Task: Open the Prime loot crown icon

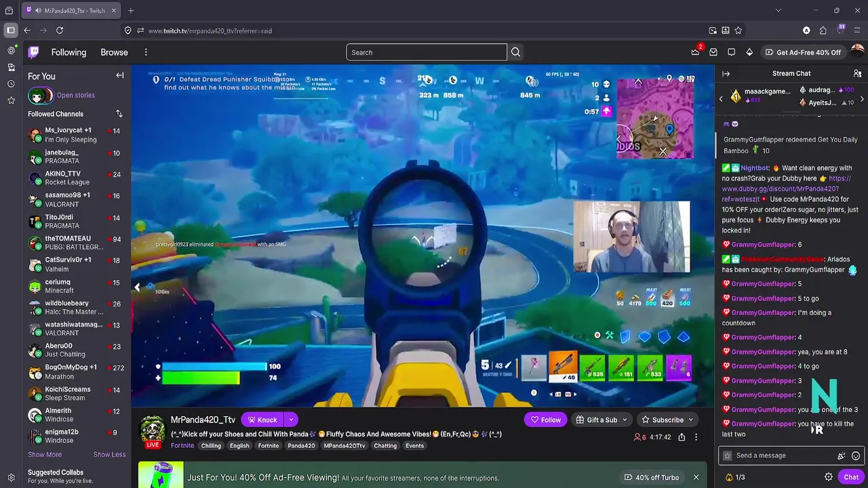Action: point(696,52)
